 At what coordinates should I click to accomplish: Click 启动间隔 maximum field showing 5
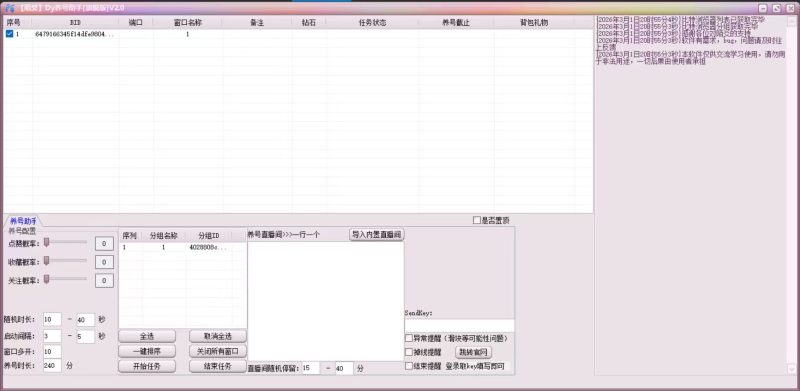coord(86,336)
